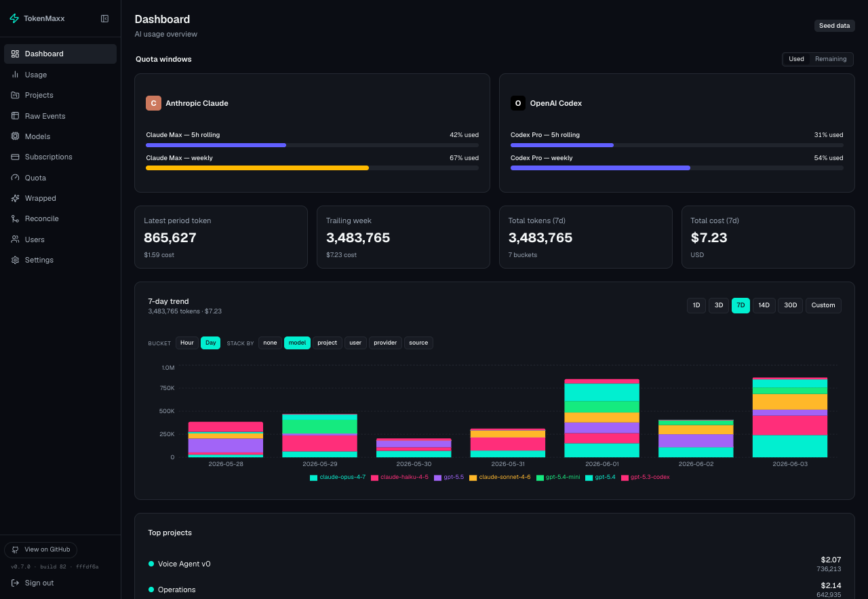The image size is (868, 599).
Task: Stack chart by user
Action: (x=355, y=343)
